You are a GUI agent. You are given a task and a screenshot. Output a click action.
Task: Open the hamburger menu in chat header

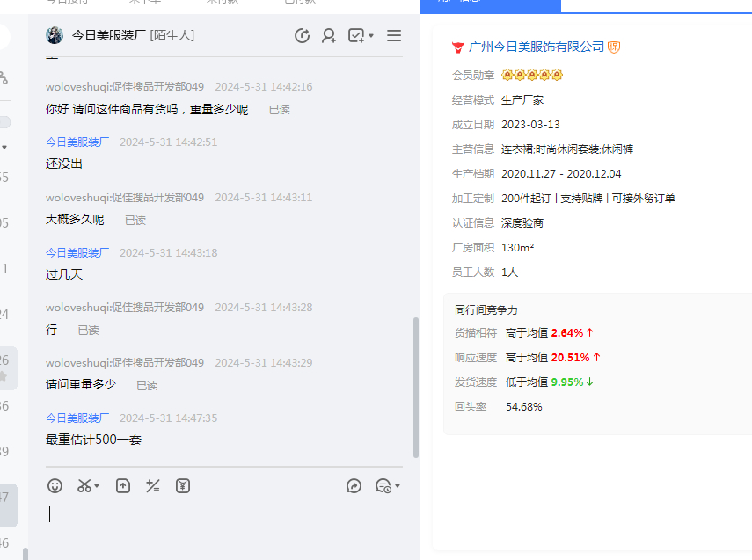click(x=394, y=36)
